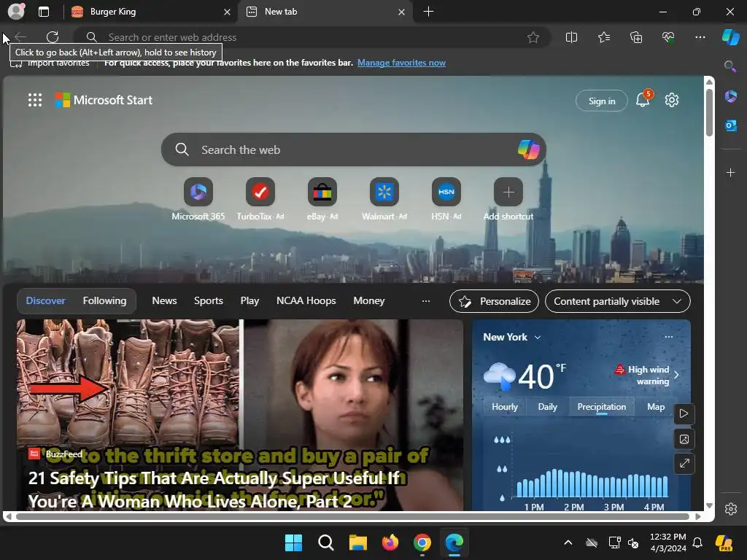Expand Content partially visible dropdown

point(617,301)
